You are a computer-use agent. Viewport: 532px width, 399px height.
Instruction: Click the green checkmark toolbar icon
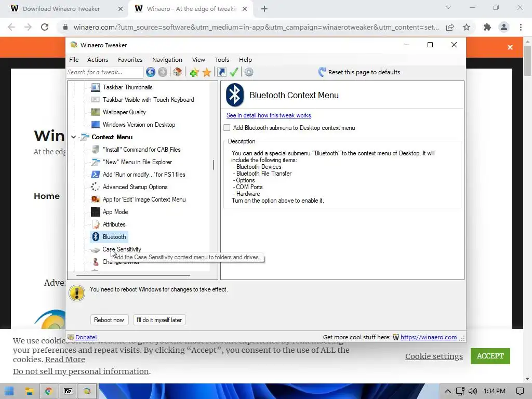coord(234,72)
